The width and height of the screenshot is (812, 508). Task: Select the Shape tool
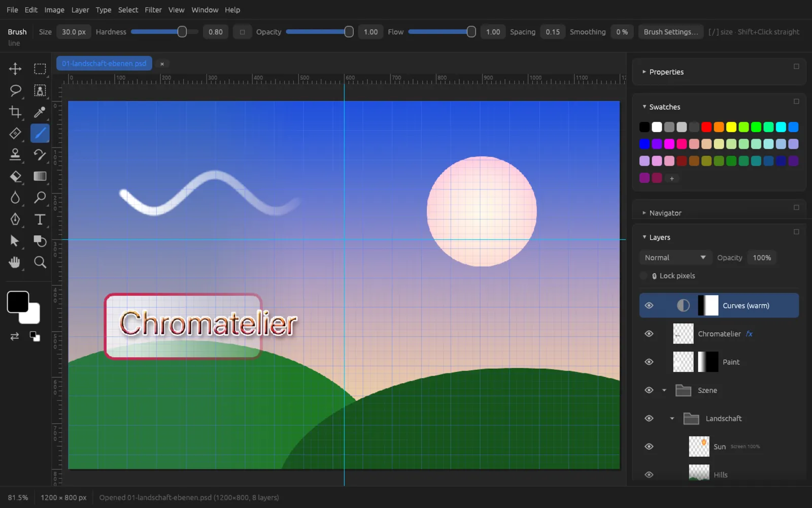pos(40,241)
